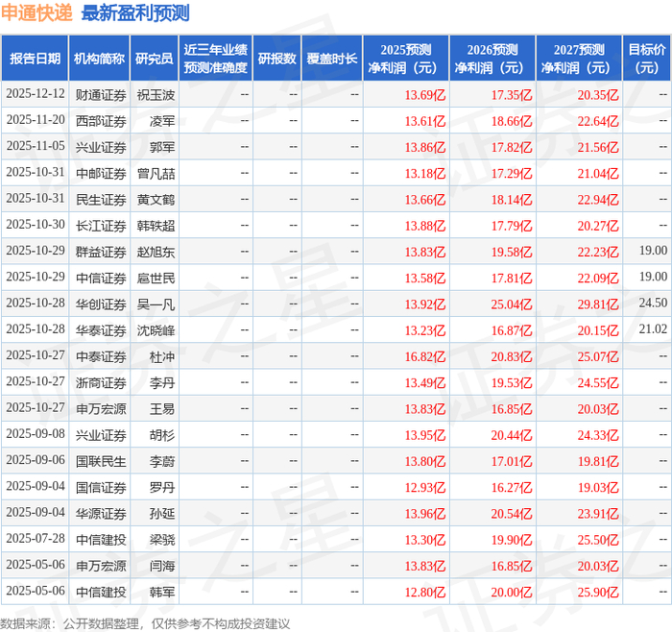
Task: Click the 16.82亿 profit value
Action: click(424, 356)
